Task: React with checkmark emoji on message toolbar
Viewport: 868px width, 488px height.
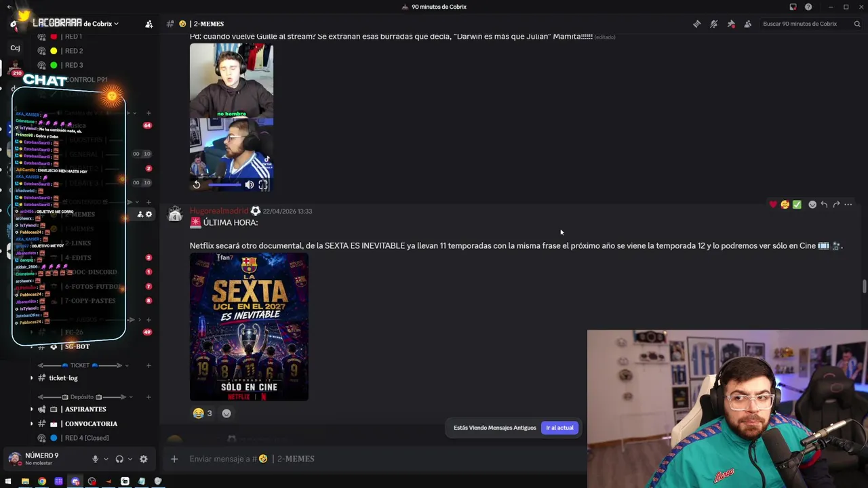Action: (x=797, y=204)
